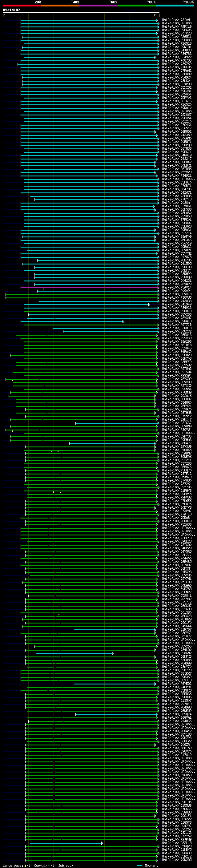Select the UniRef100_Q9Y796 label
Screen dimensions: 197x868
pos(177,487)
